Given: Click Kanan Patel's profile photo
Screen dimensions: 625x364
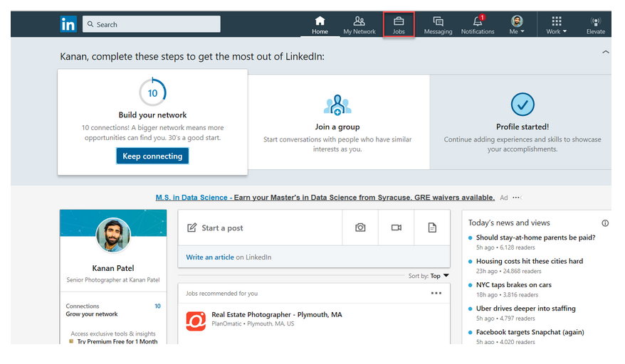Looking at the screenshot, I should pos(113,235).
